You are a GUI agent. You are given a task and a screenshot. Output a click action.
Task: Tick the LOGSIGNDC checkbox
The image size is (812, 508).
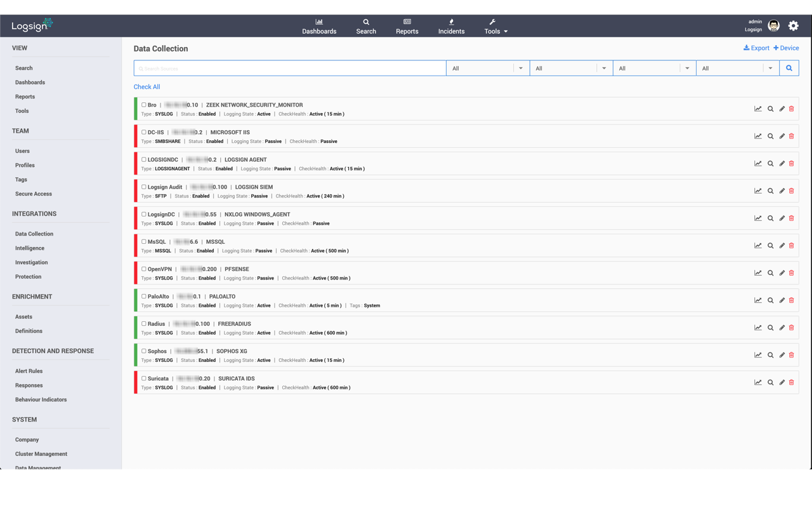pos(144,159)
